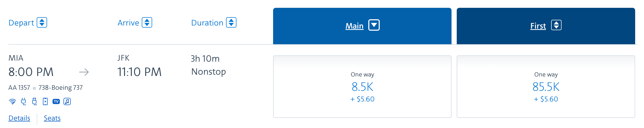This screenshot has width=644, height=128.
Task: Select the First cabin header link
Action: (x=538, y=26)
